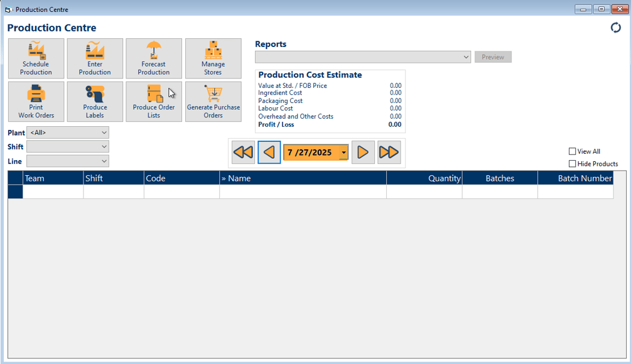
Task: Expand the Plant dropdown
Action: click(x=68, y=132)
